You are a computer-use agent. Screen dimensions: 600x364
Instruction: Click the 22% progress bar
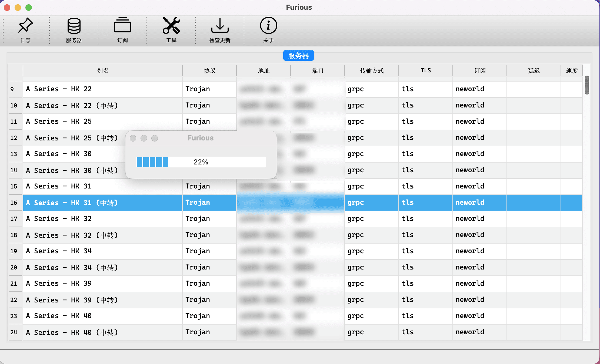click(x=201, y=162)
